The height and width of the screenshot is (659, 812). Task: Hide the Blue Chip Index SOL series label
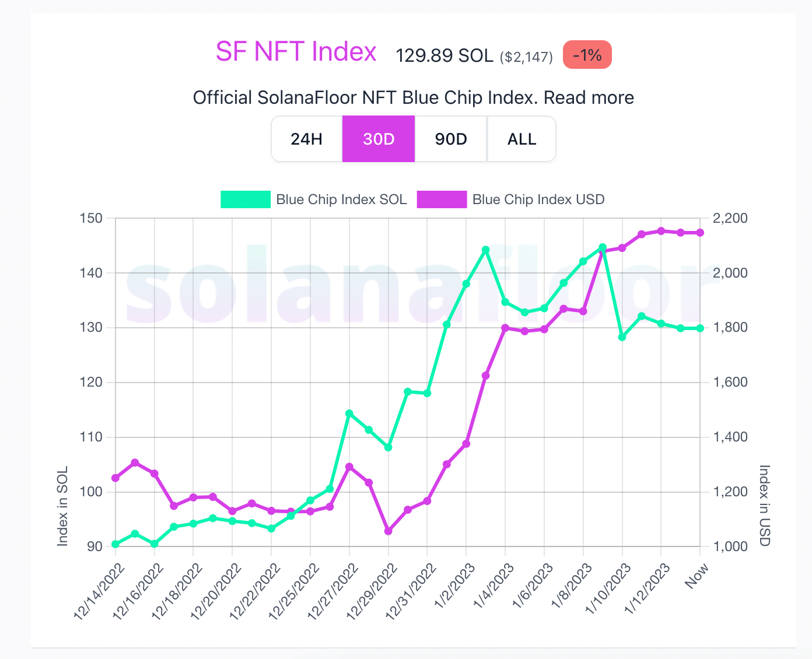[341, 199]
